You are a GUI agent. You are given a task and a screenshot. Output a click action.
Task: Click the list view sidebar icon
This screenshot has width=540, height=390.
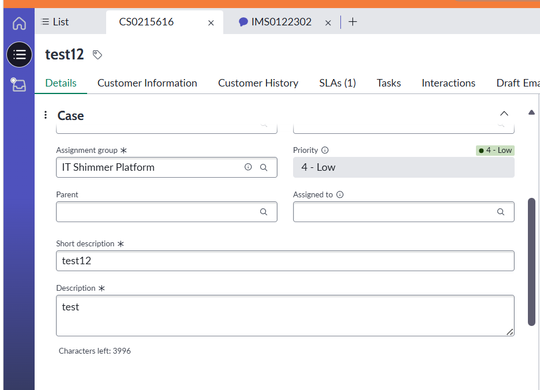point(19,54)
